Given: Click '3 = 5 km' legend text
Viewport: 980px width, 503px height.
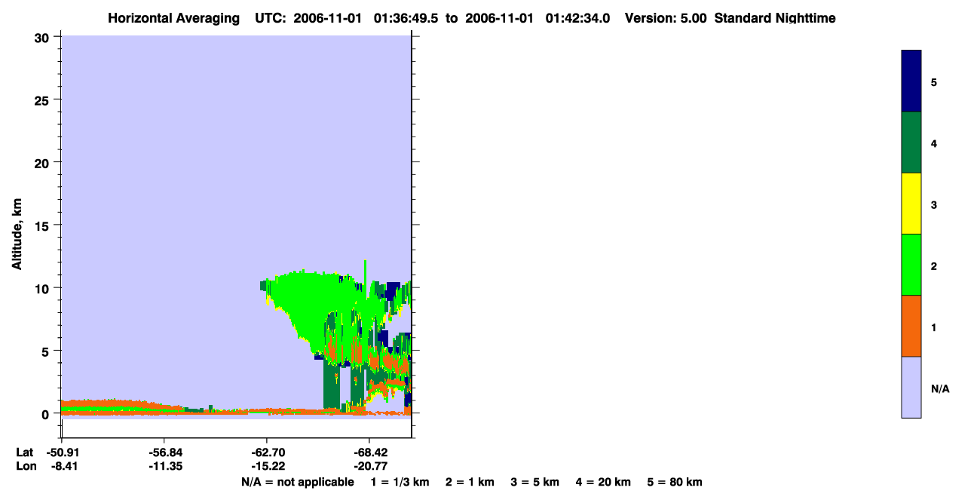Looking at the screenshot, I should (534, 482).
